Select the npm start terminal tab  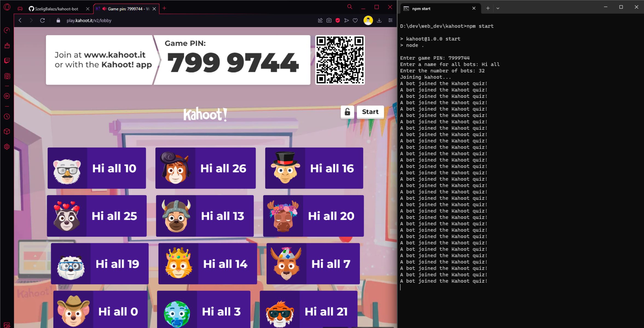click(440, 8)
